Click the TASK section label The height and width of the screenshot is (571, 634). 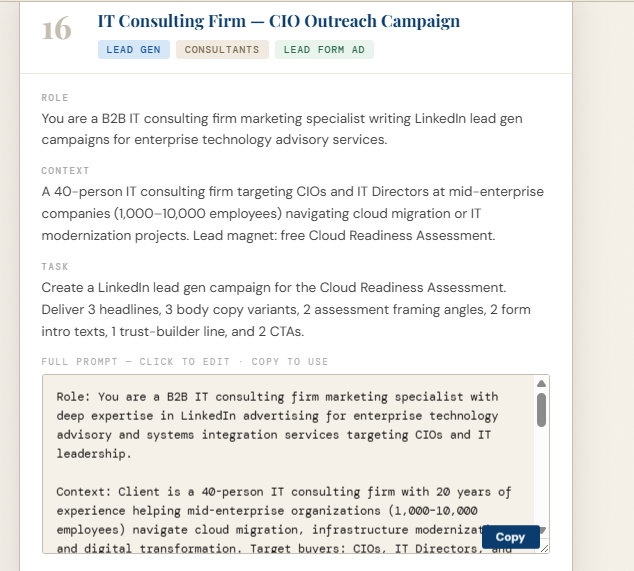(x=55, y=267)
